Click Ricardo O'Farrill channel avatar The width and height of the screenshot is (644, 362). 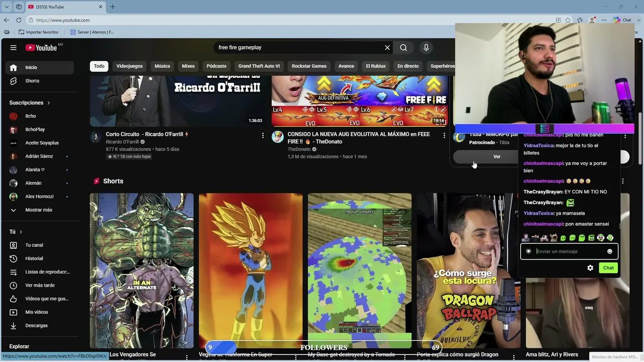click(x=96, y=137)
